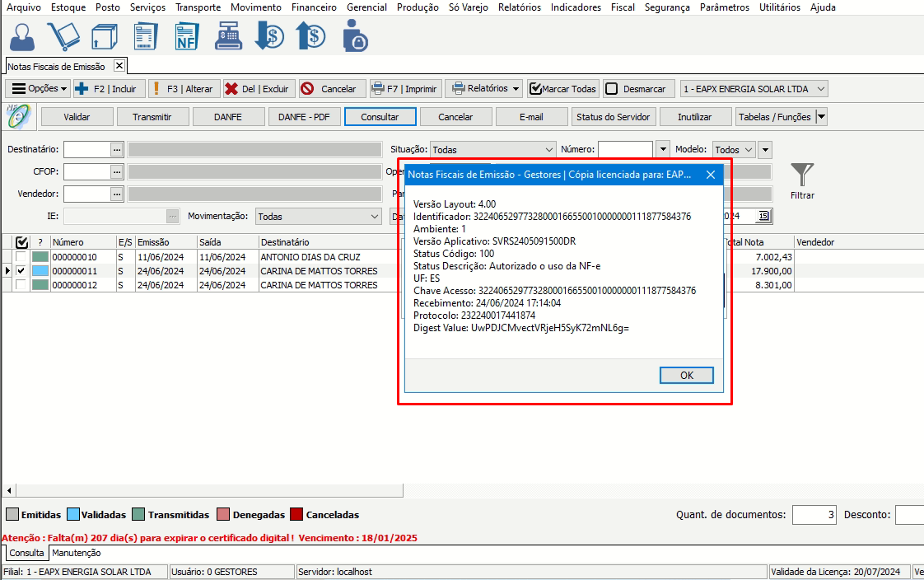Check the box for invoice 000000010
The width and height of the screenshot is (924, 580).
point(21,257)
